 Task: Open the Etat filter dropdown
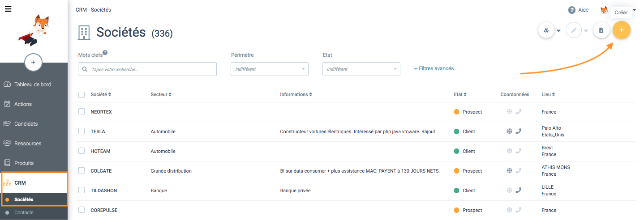[x=361, y=69]
